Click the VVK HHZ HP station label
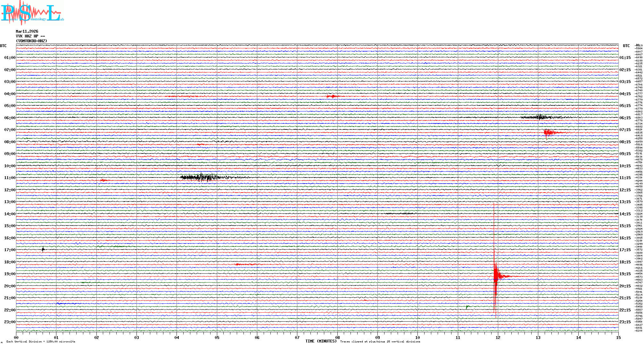Viewport: 644px width, 346px height. [x=30, y=36]
